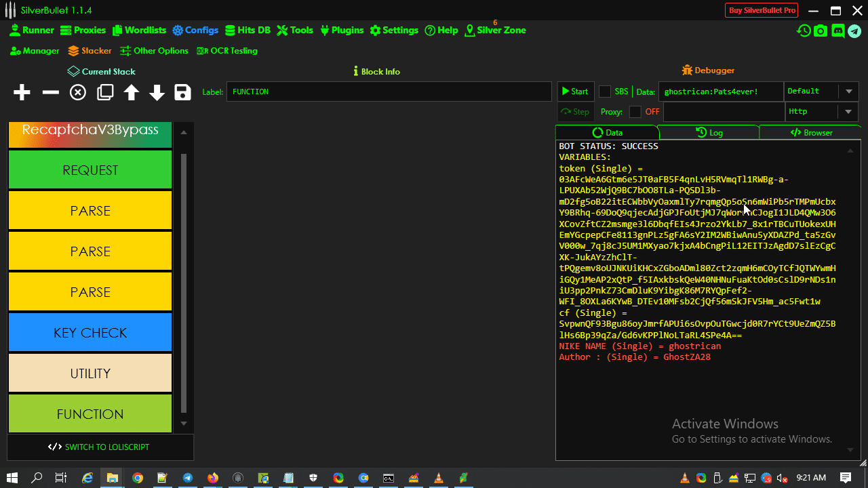Toggle the Proxy checkbox
Screen dimensions: 868x488
pos(635,112)
